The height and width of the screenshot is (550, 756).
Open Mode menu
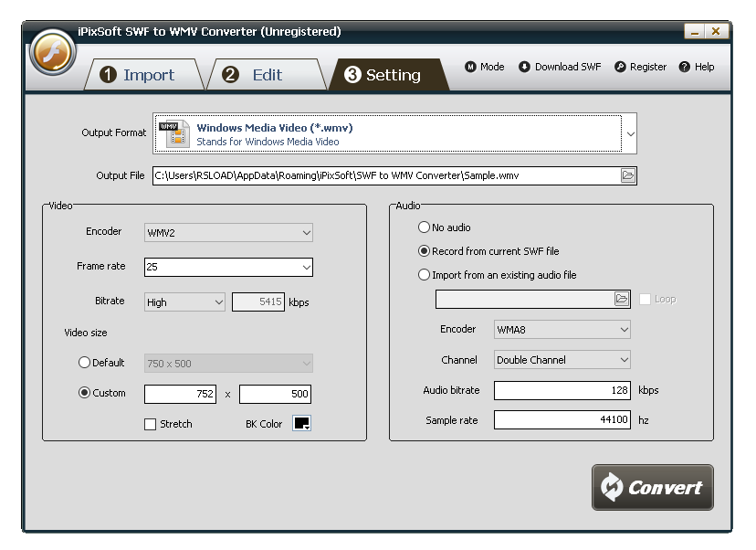click(x=485, y=67)
